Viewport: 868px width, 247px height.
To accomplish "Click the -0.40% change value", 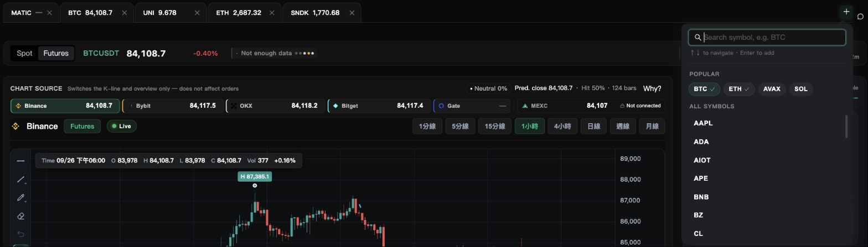I will coord(205,54).
